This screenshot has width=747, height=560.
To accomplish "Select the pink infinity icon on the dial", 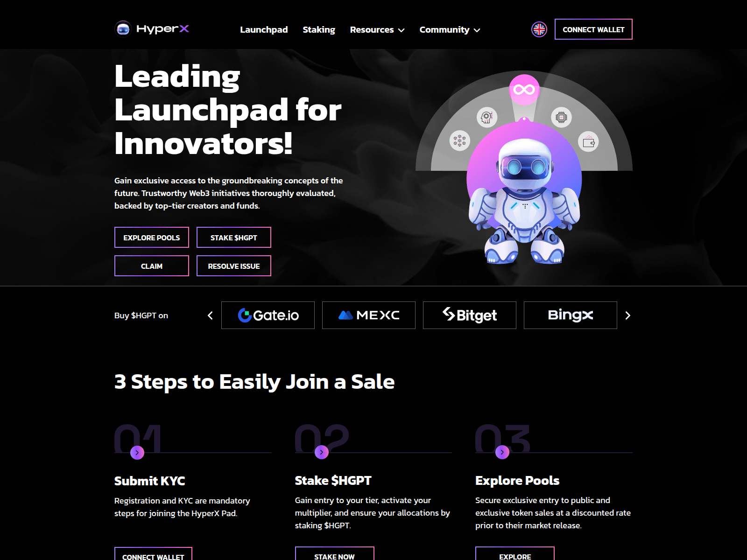I will (524, 89).
